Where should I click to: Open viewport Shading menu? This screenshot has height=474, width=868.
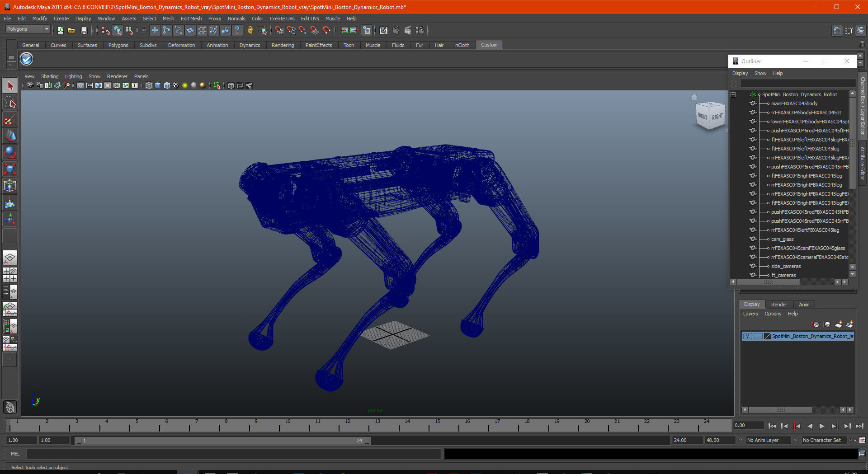pyautogui.click(x=50, y=76)
